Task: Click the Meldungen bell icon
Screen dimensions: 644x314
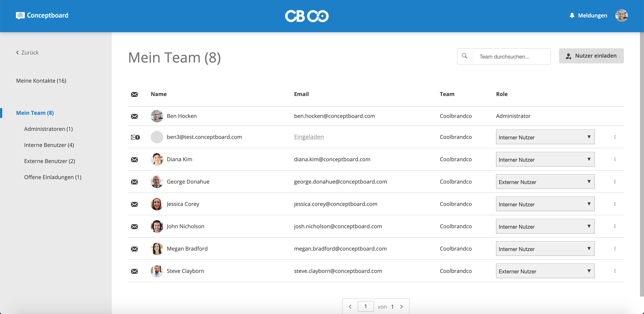Action: pos(572,15)
